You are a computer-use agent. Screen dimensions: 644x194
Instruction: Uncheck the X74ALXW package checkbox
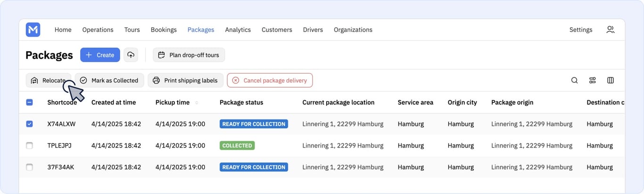pos(29,124)
